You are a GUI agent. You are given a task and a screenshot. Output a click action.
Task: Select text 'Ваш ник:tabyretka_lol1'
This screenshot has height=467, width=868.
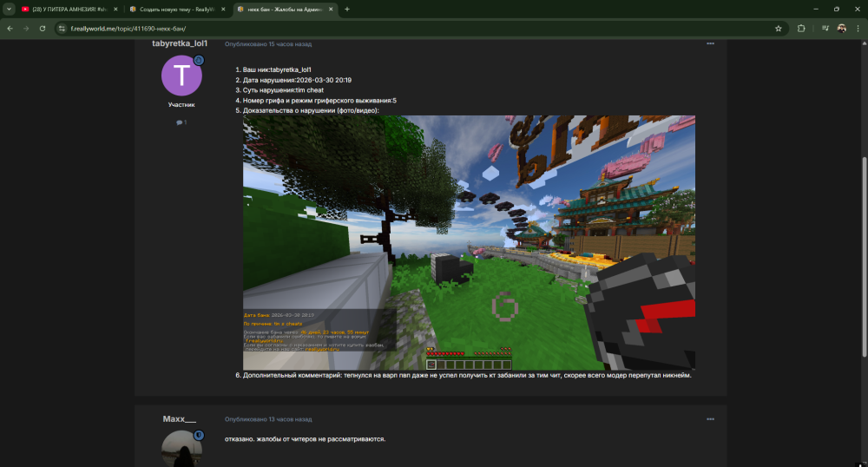point(277,69)
